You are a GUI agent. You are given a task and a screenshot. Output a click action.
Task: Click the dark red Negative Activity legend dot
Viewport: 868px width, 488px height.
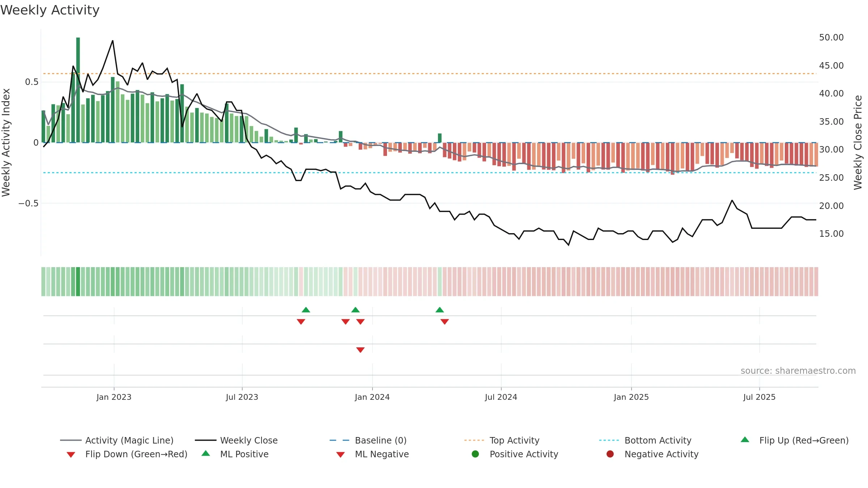tap(610, 454)
